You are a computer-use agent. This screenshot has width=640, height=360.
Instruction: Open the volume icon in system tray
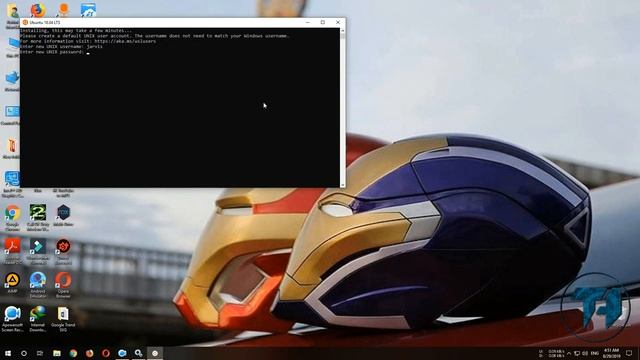click(x=585, y=353)
